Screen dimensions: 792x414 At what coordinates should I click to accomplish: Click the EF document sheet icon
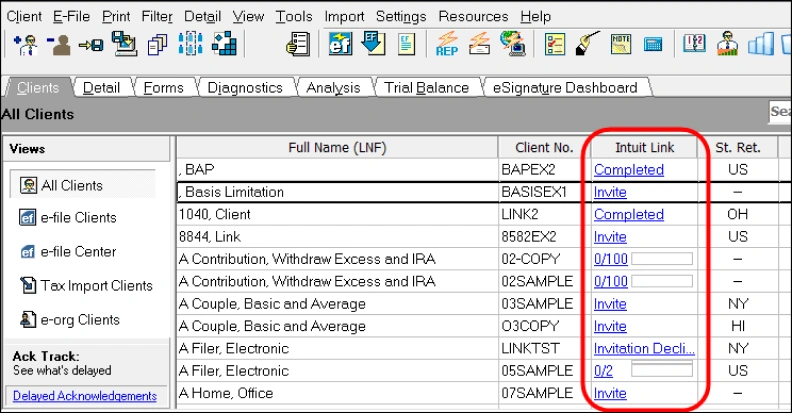point(407,44)
